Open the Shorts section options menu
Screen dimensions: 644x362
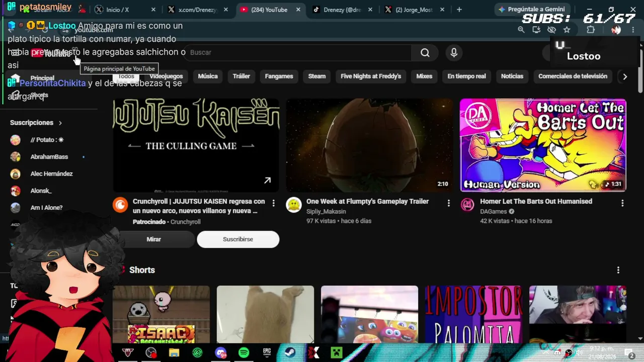point(618,270)
